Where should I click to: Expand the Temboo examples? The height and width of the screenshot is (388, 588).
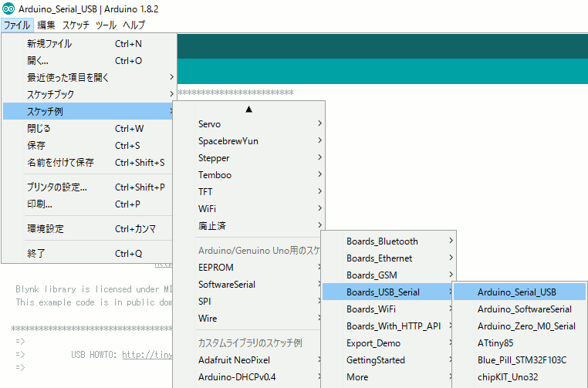pyautogui.click(x=248, y=174)
